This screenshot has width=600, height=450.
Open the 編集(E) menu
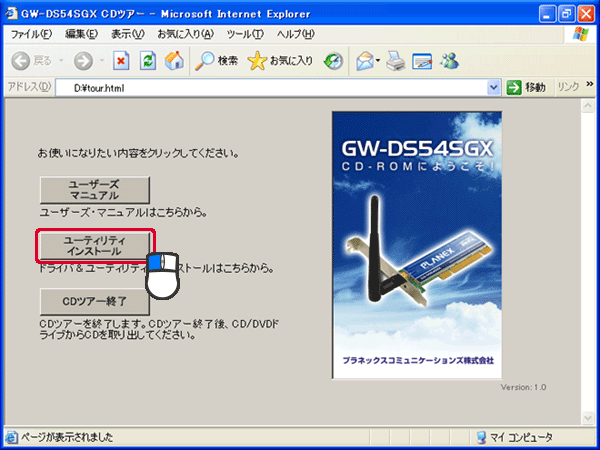81,34
